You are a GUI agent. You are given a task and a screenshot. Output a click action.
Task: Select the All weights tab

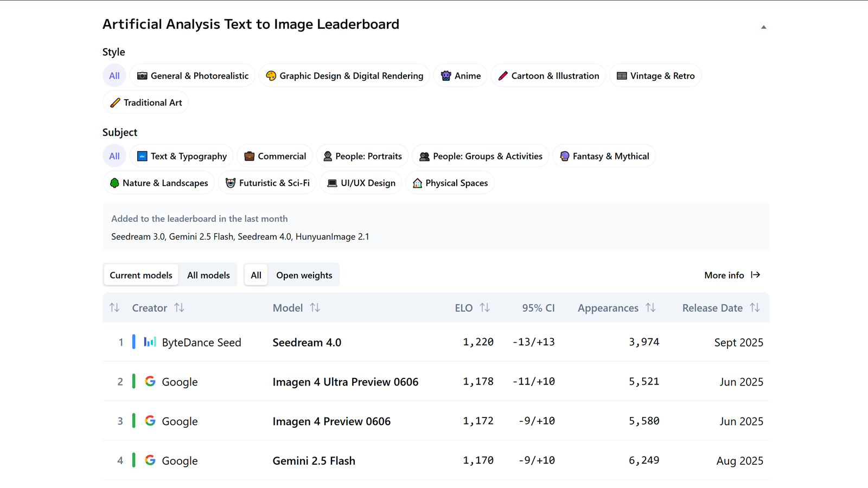(256, 275)
